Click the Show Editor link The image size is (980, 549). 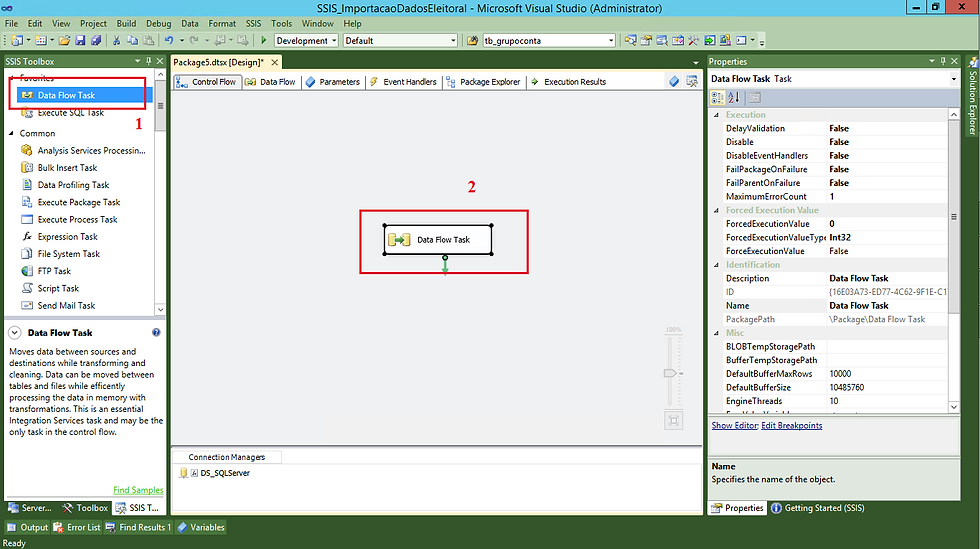734,425
